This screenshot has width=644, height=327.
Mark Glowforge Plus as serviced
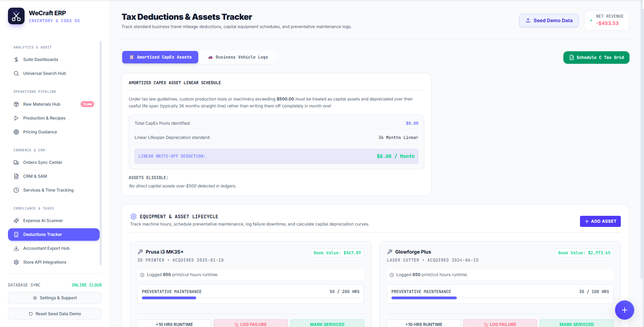577,324
